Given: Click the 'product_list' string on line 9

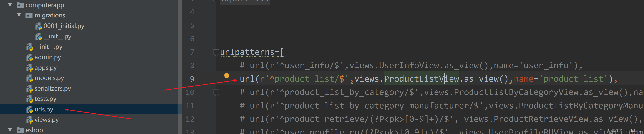Looking at the screenshot, I should [x=573, y=79].
